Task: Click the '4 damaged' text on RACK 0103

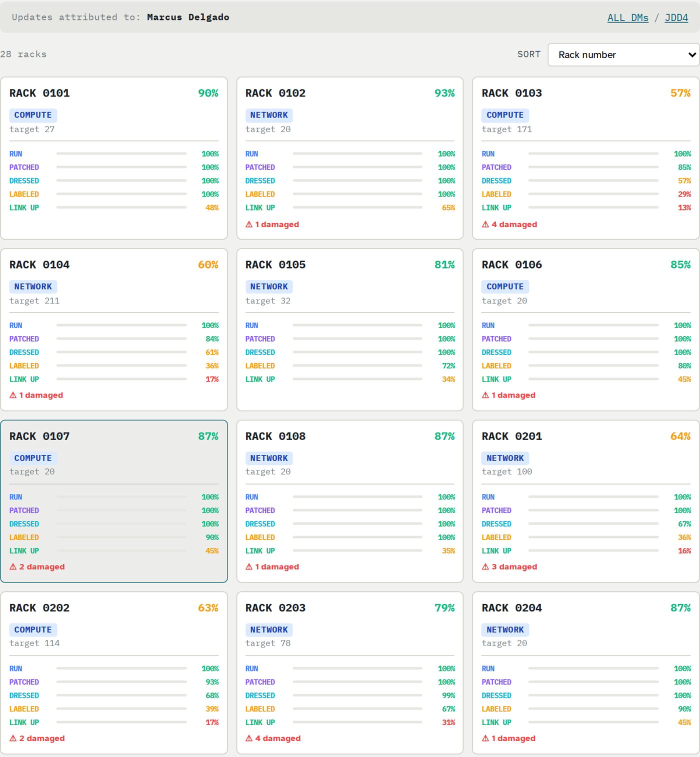Action: [514, 224]
